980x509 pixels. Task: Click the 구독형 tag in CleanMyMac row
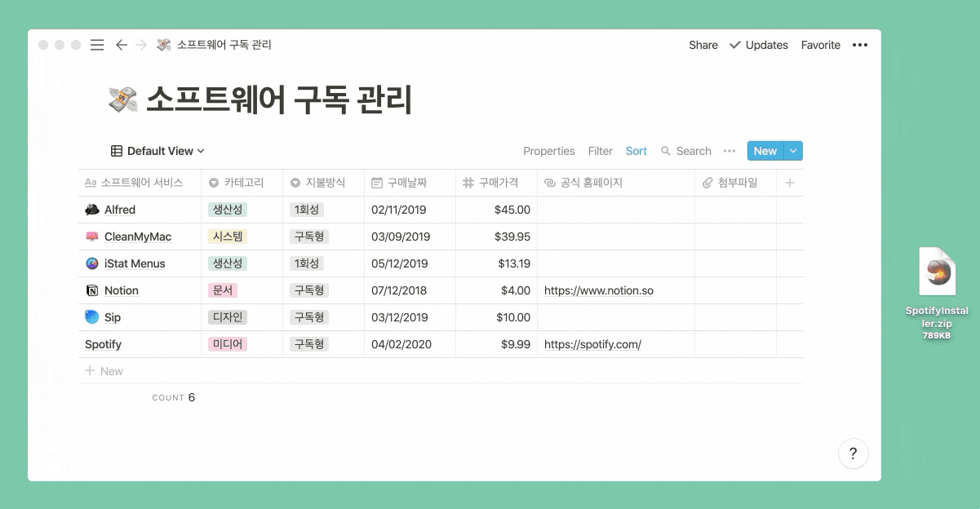(309, 237)
